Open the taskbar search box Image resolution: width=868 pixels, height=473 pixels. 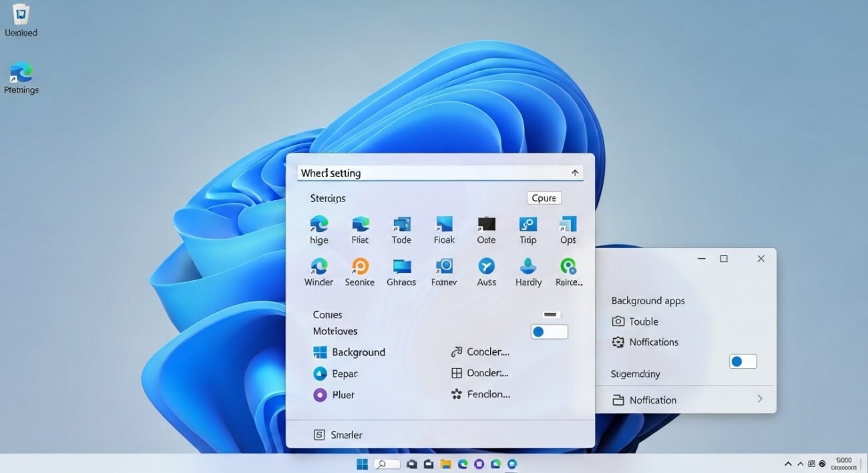click(387, 464)
